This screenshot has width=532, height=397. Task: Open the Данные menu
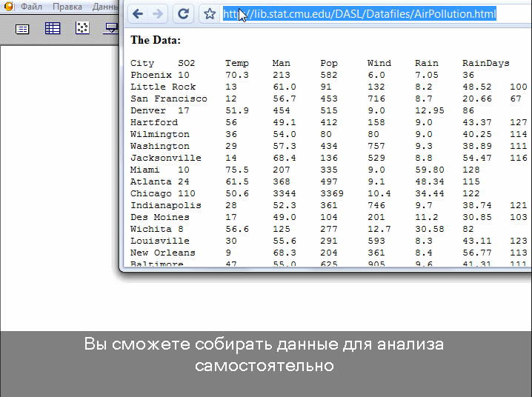(x=105, y=7)
